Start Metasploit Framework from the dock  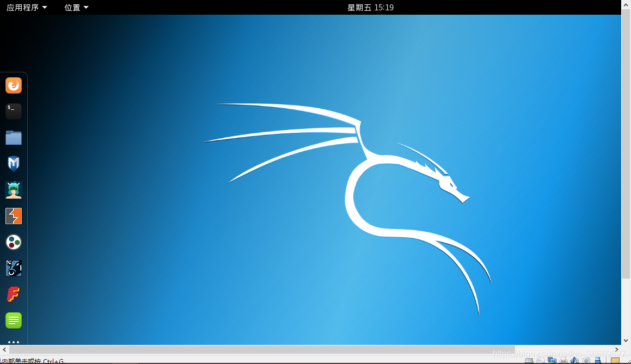pos(13,164)
